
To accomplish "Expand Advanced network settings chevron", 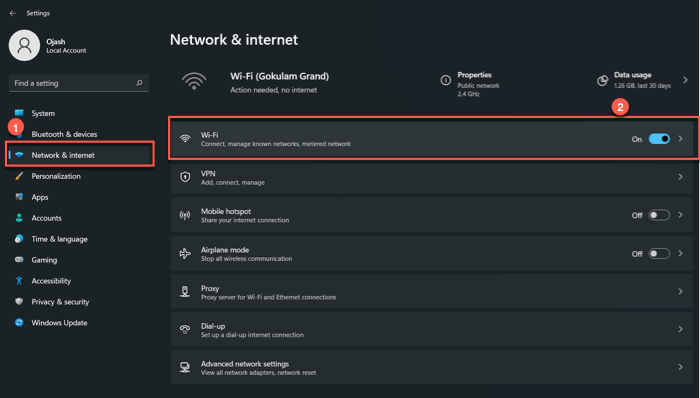I will [x=681, y=367].
